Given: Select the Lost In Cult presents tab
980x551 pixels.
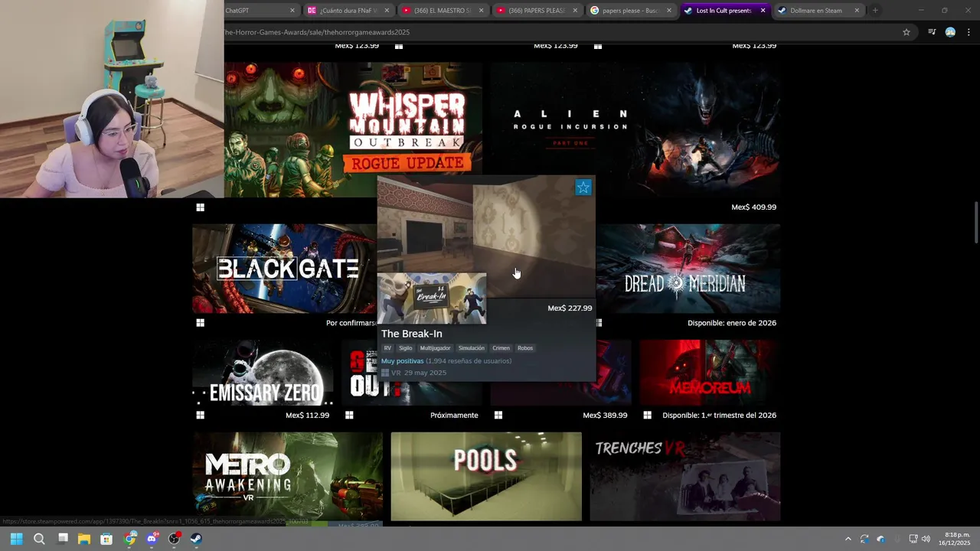Looking at the screenshot, I should pos(725,11).
